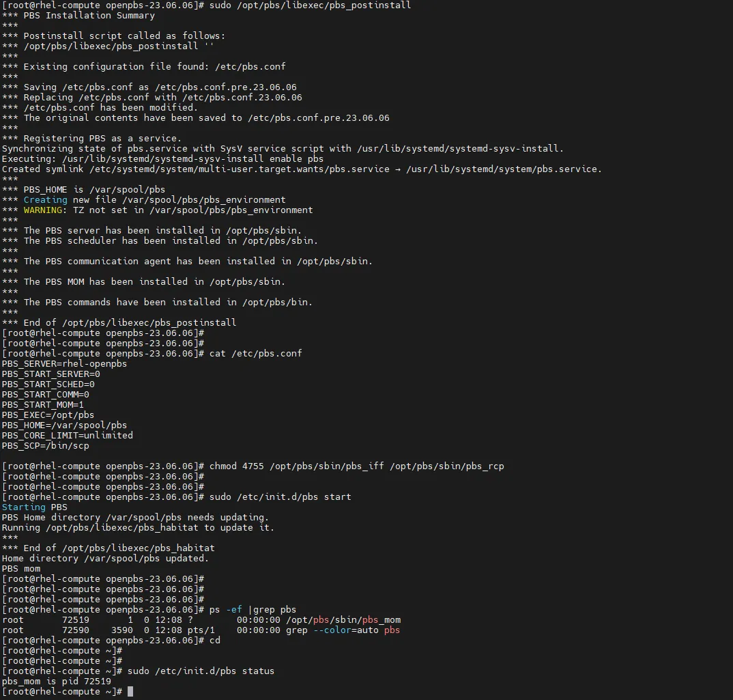
Task: Click 'grep --color=auto pbs' process entry
Action: 343,630
